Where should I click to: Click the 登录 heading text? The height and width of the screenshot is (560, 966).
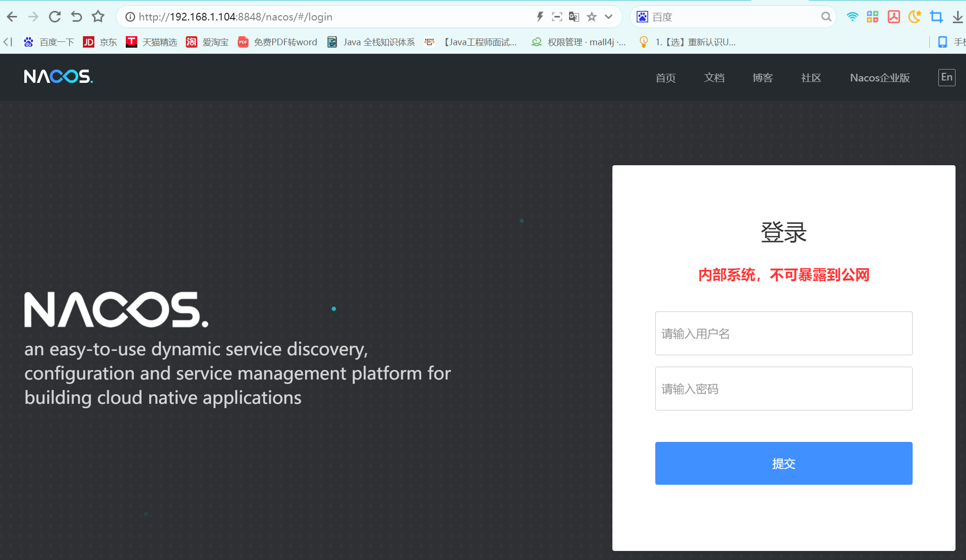[x=783, y=232]
